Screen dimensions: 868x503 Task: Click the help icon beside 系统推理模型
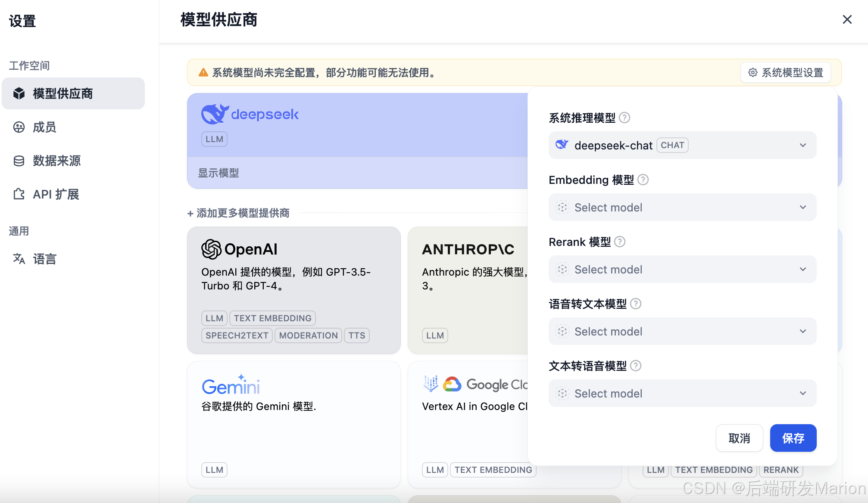[624, 118]
